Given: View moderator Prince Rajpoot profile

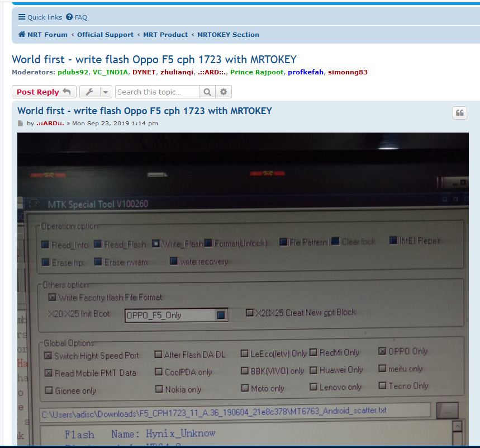Looking at the screenshot, I should coord(257,72).
